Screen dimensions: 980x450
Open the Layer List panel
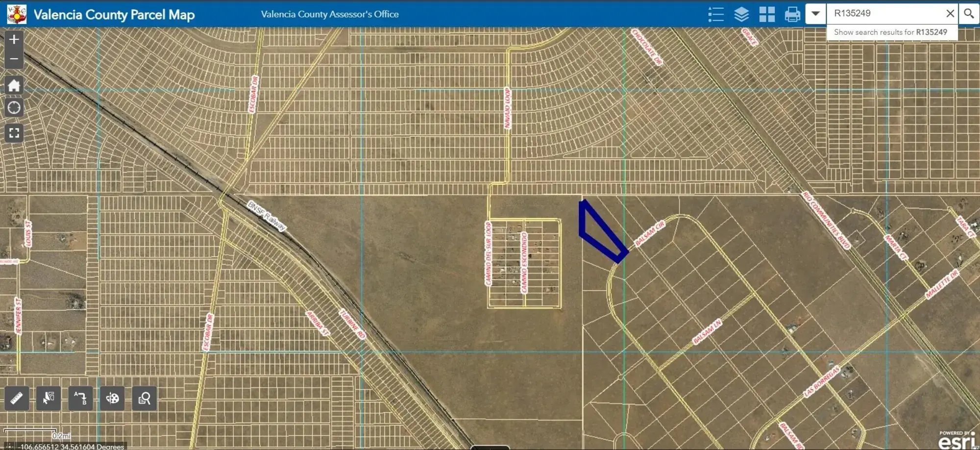[x=741, y=14]
